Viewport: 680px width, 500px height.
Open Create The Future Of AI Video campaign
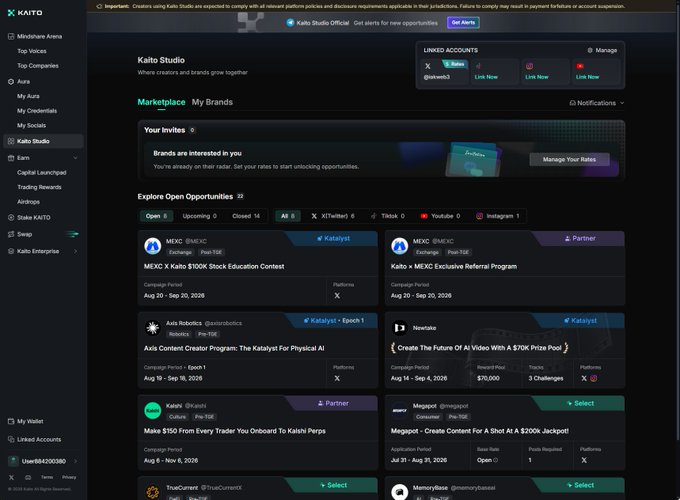click(479, 348)
